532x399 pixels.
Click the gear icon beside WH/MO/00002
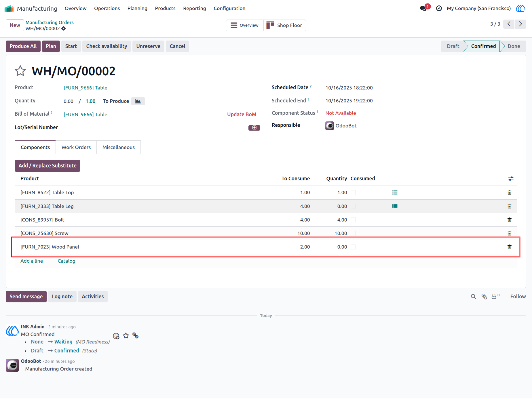[x=64, y=28]
